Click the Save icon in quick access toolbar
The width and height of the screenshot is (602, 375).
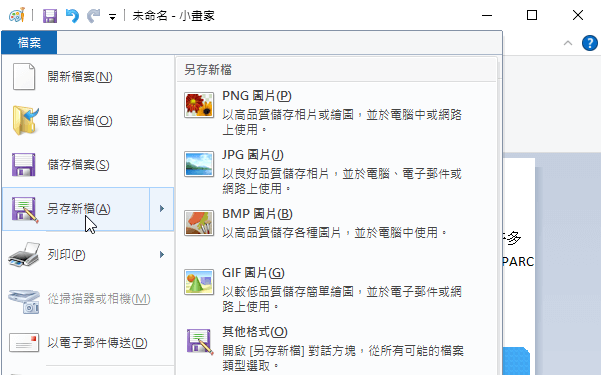click(x=50, y=16)
